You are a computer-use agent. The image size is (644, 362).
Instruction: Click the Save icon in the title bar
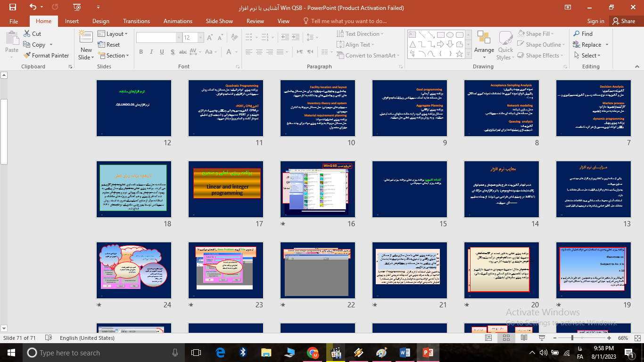coord(13,7)
